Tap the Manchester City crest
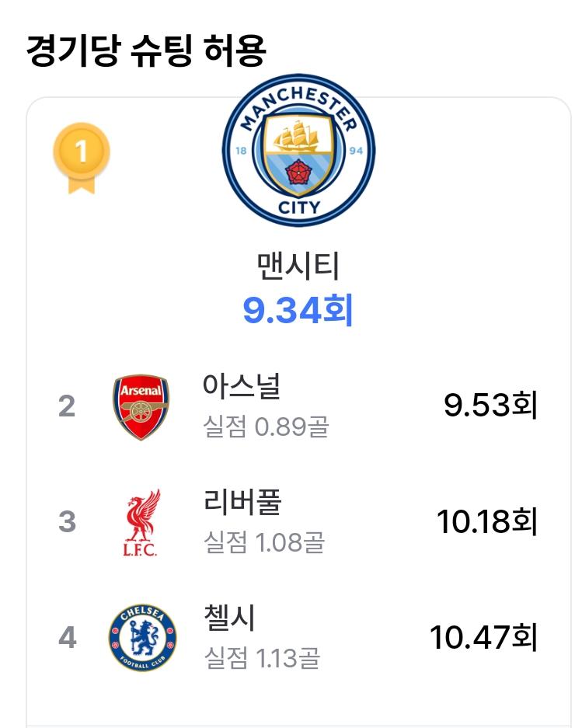The image size is (575, 728). coord(298,150)
